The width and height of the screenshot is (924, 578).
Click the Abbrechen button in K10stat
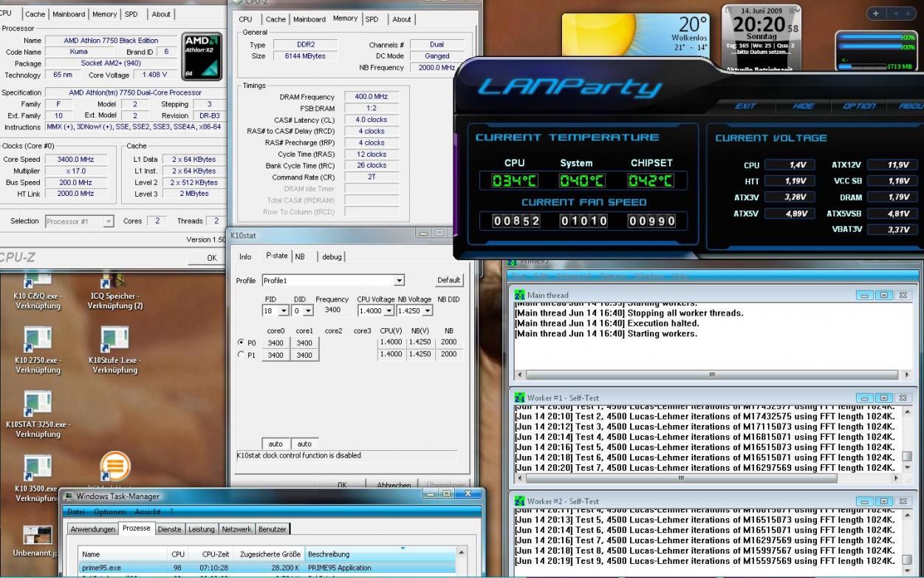click(394, 486)
